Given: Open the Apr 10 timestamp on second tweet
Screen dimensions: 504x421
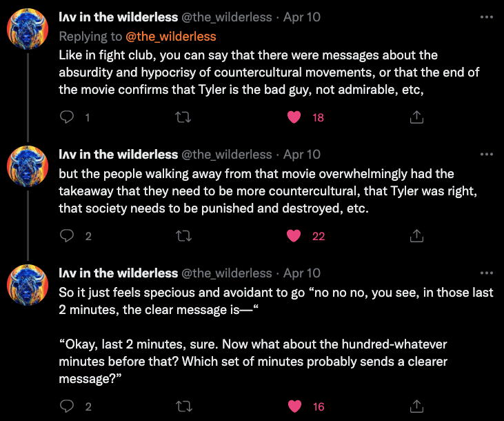Looking at the screenshot, I should [x=301, y=155].
